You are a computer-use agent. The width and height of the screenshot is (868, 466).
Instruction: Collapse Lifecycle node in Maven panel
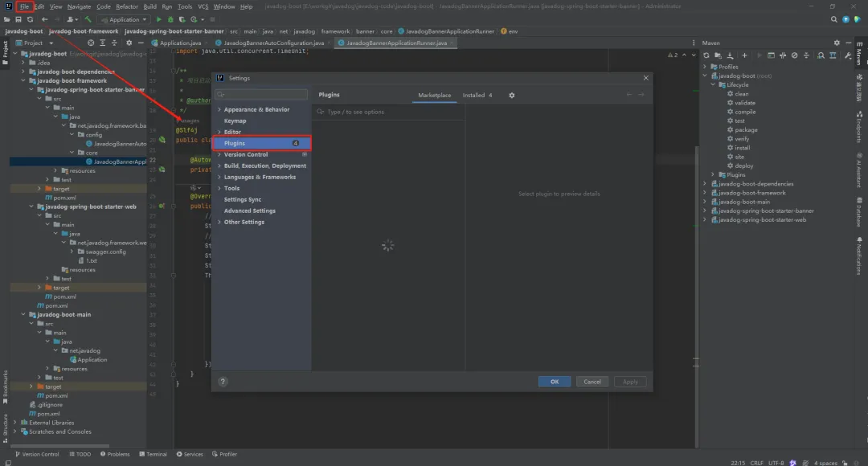[713, 84]
